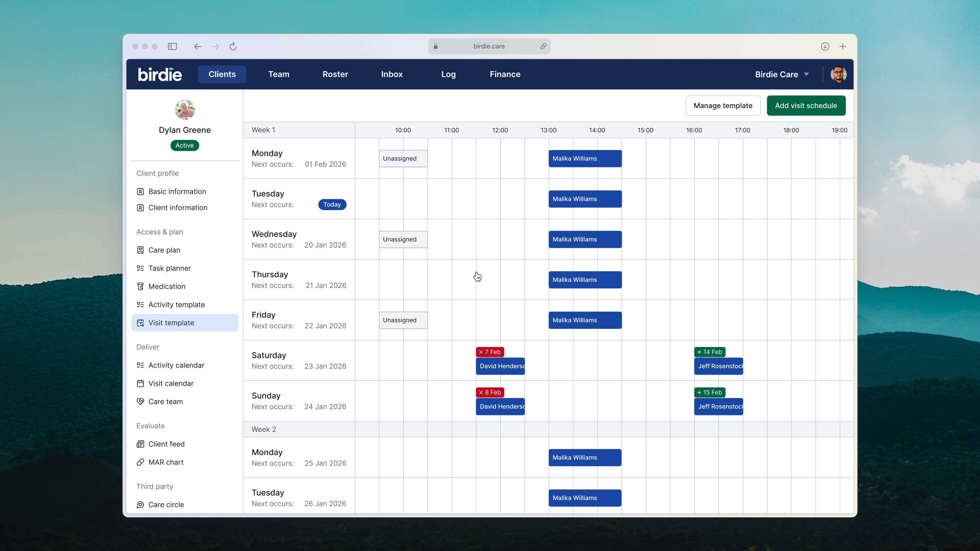Open Task planner in sidebar

169,268
